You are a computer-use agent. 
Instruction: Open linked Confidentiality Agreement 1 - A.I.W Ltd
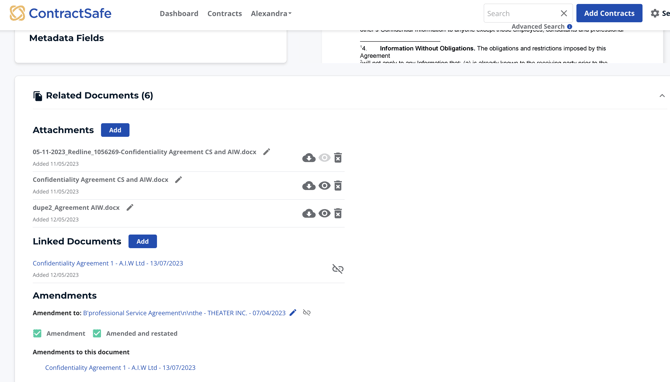coord(108,263)
